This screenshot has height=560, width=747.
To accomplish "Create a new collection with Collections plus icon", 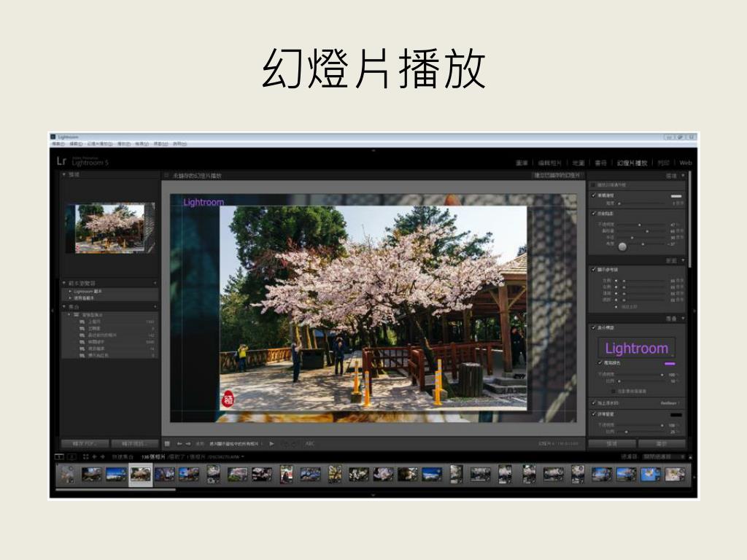I will point(155,307).
